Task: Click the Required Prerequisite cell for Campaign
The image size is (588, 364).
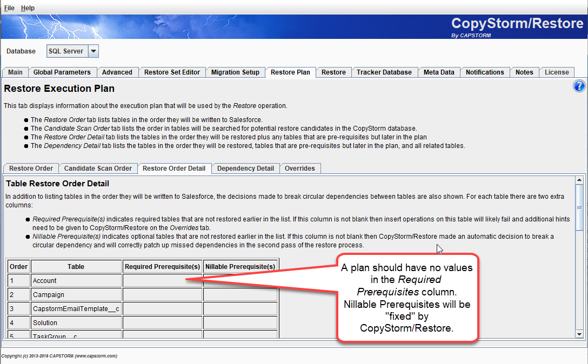Action: [162, 295]
